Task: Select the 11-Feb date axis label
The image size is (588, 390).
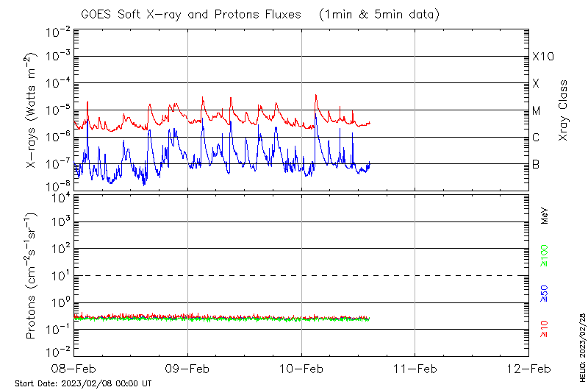Action: [x=415, y=369]
